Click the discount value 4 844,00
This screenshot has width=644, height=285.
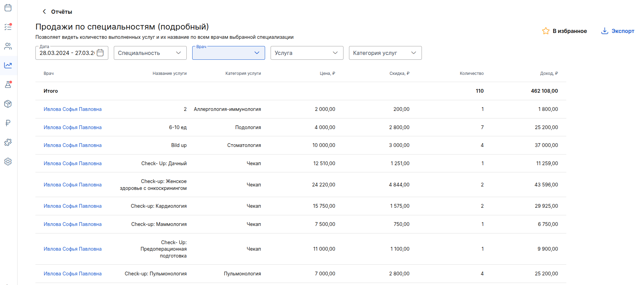pyautogui.click(x=399, y=185)
